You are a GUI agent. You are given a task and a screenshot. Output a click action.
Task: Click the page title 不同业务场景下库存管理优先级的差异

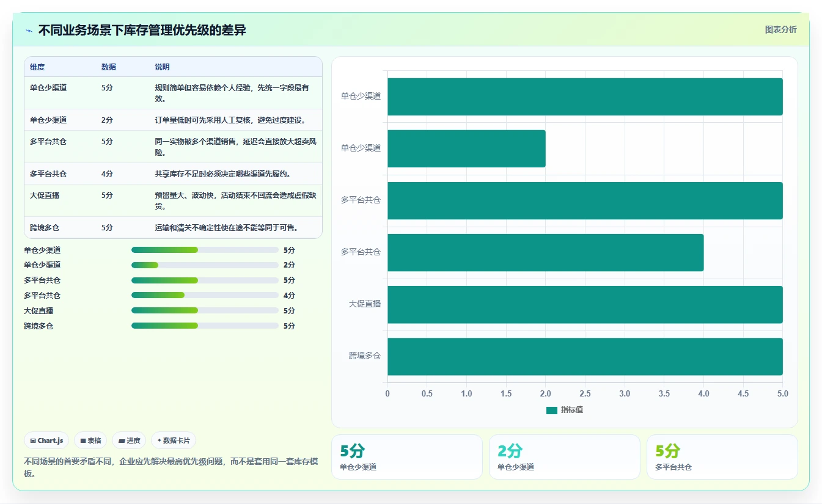point(142,30)
